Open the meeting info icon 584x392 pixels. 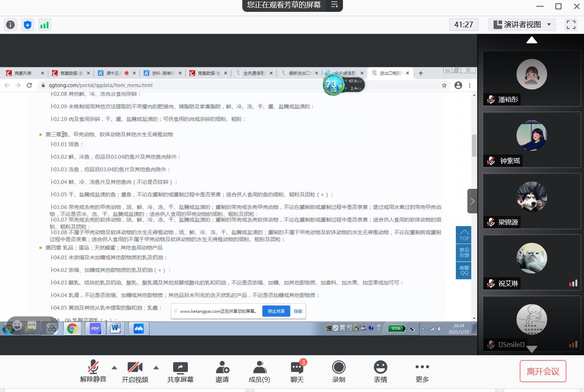point(10,25)
